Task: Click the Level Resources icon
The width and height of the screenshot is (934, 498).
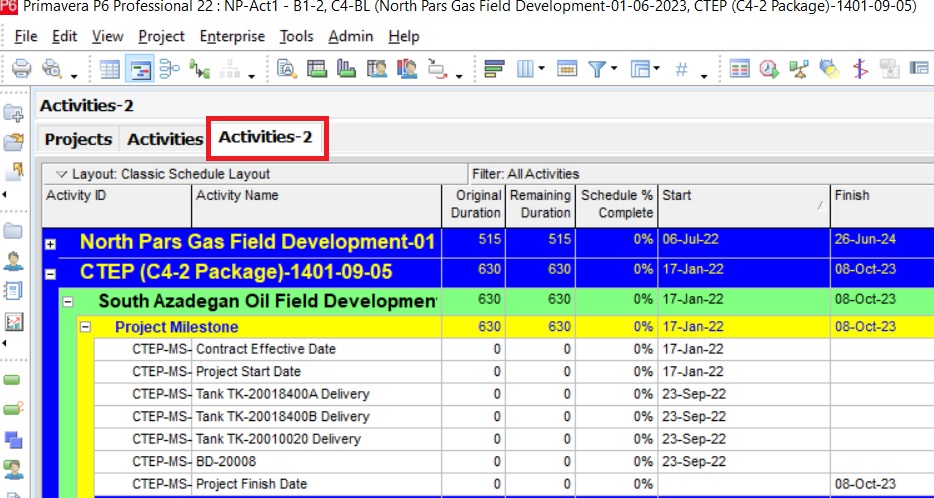Action: tap(799, 69)
